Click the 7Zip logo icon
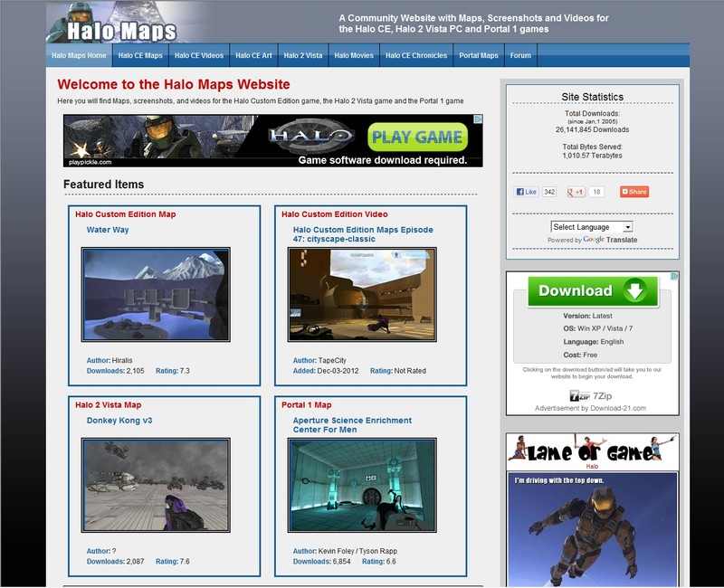This screenshot has width=724, height=588. pyautogui.click(x=579, y=396)
